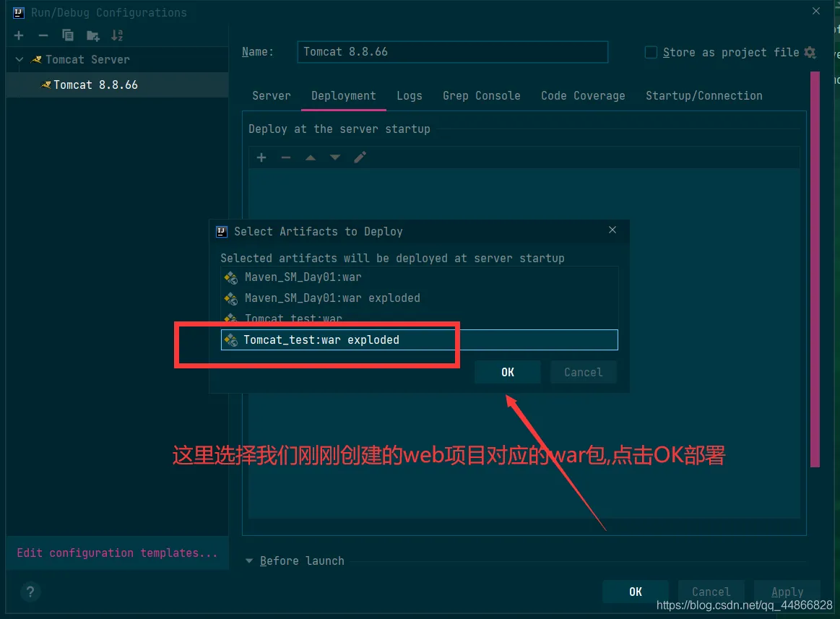This screenshot has width=840, height=619.
Task: Click Apply in Run/Debug Configurations window
Action: [x=787, y=592]
